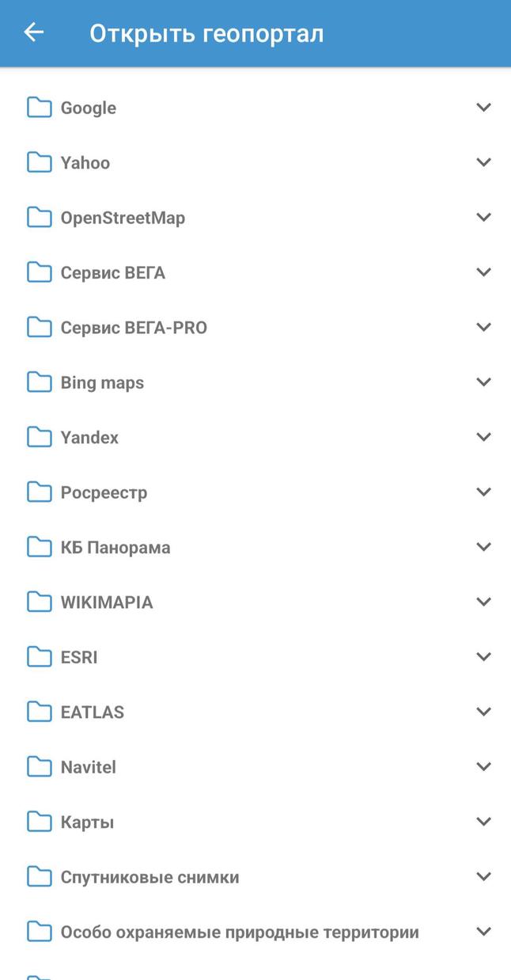Click the Yandex folder icon
Viewport: 511px width, 980px height.
pos(39,436)
